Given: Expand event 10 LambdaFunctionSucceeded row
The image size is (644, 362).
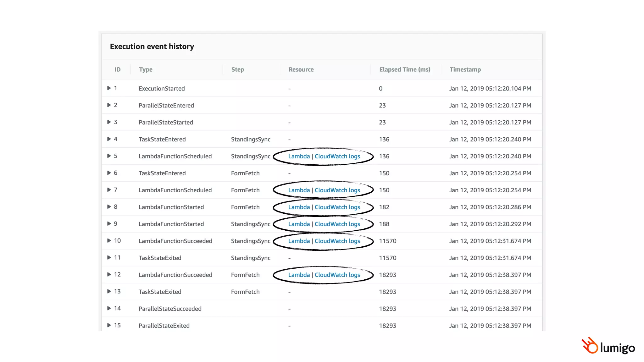Looking at the screenshot, I should 109,241.
